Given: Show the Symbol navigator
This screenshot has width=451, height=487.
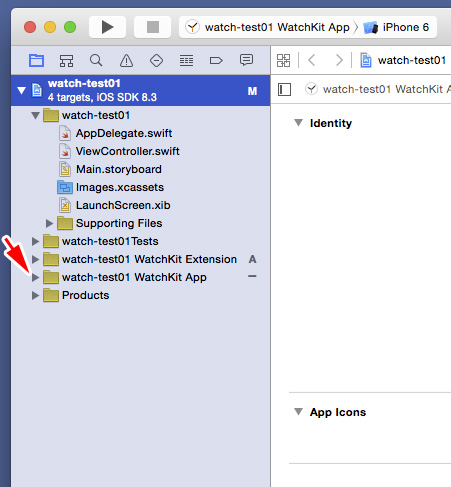Looking at the screenshot, I should pyautogui.click(x=66, y=61).
